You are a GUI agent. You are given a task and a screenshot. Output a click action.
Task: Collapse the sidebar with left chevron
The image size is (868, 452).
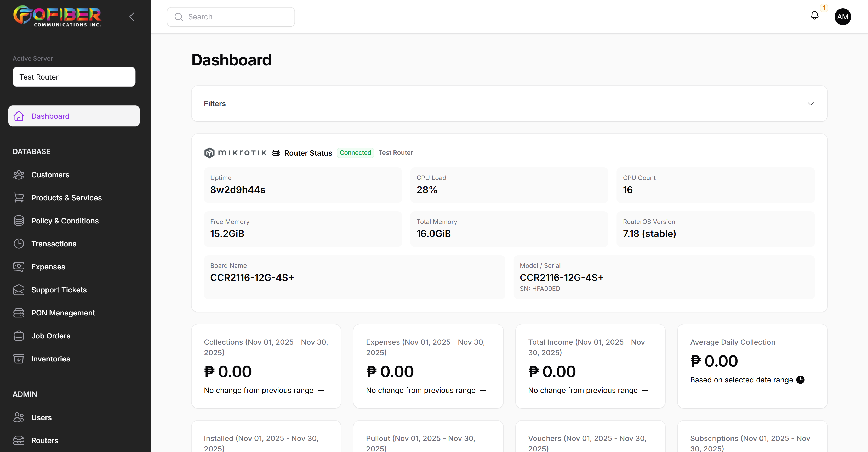point(132,17)
